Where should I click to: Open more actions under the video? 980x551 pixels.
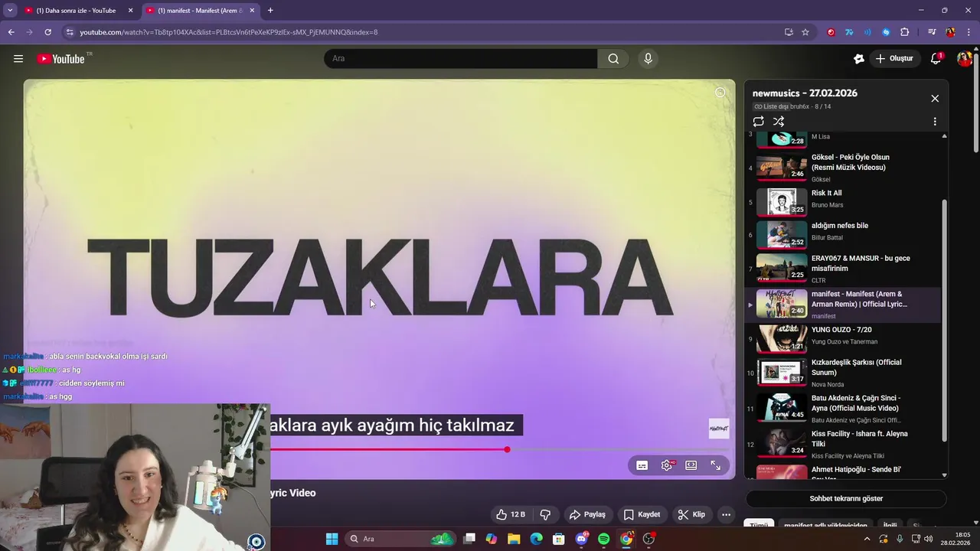[x=726, y=514]
